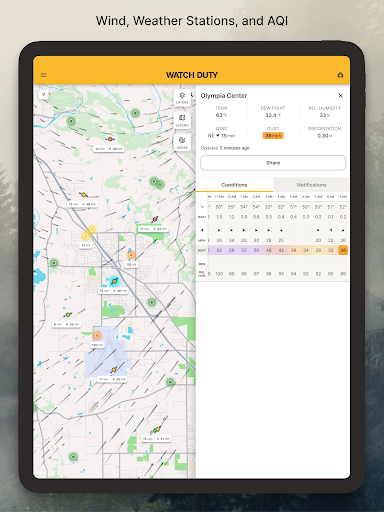
Task: Tap the yellow AQI sensor pair by highway
Action: pyautogui.click(x=89, y=232)
